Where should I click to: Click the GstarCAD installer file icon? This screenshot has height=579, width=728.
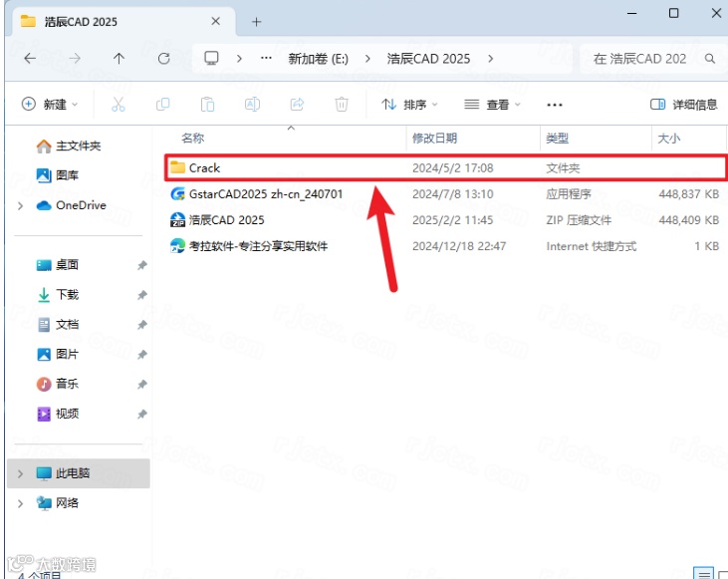pyautogui.click(x=178, y=193)
